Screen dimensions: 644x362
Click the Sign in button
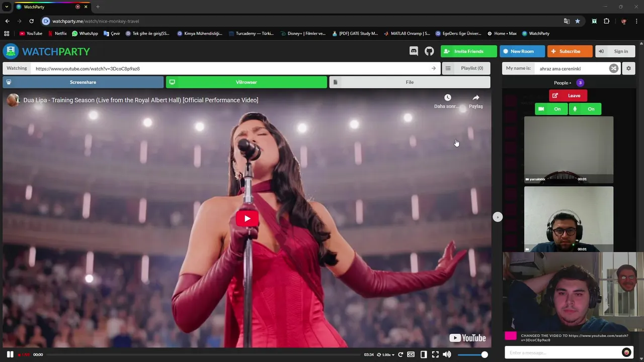[615, 51]
